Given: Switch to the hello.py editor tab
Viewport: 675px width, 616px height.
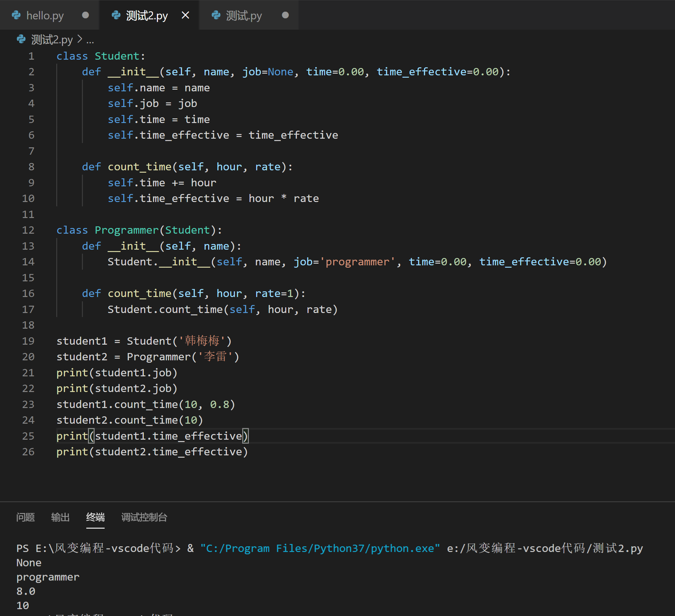Looking at the screenshot, I should tap(50, 15).
